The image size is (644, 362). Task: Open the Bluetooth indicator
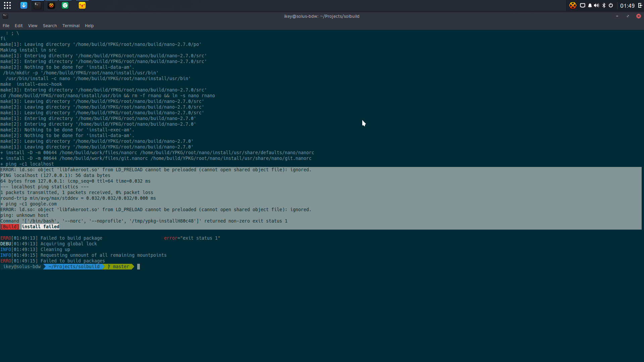(x=604, y=5)
